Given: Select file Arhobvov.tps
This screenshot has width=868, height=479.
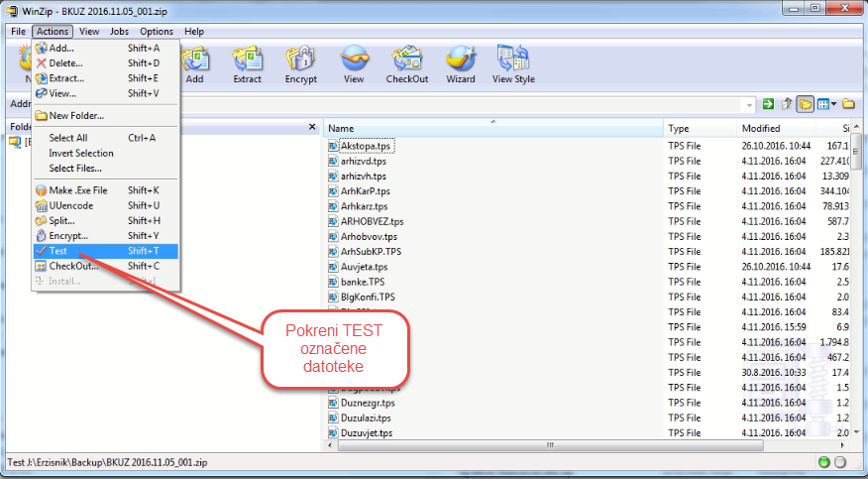Looking at the screenshot, I should pos(370,236).
